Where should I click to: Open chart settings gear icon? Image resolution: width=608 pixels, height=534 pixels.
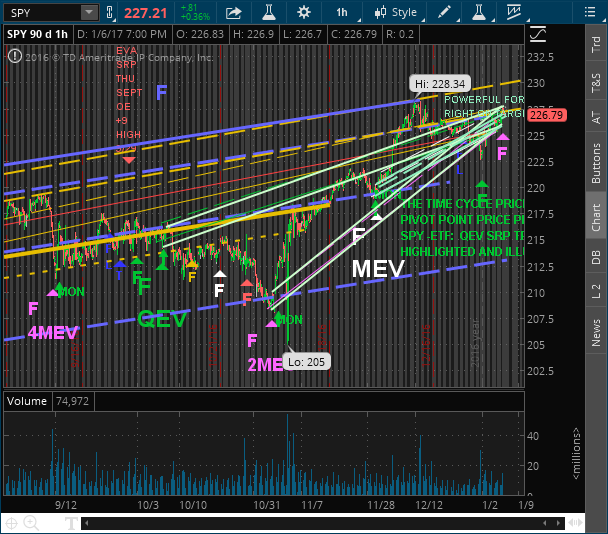pos(304,12)
